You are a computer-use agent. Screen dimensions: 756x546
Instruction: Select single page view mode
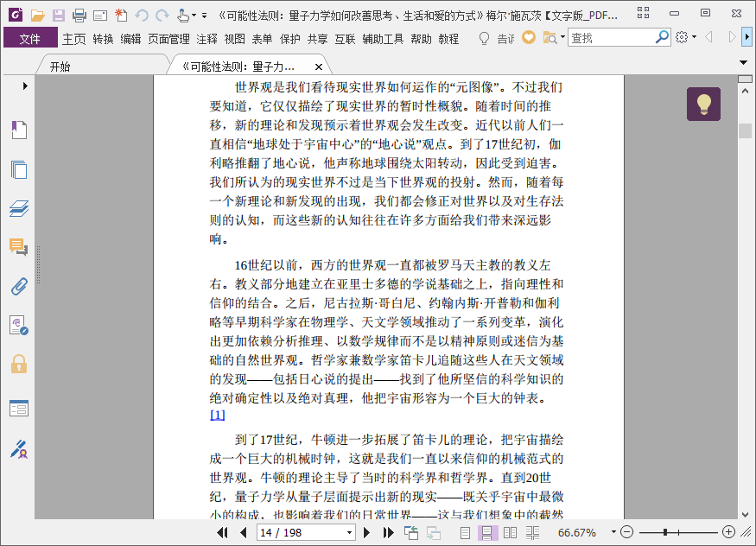coord(466,532)
